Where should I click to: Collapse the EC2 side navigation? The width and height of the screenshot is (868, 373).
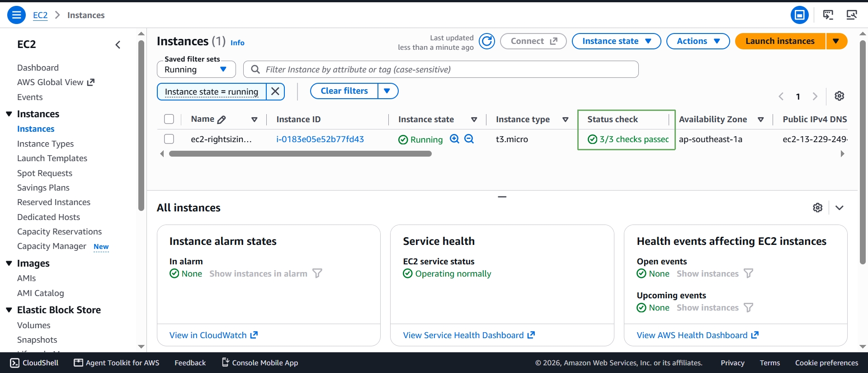pyautogui.click(x=118, y=44)
